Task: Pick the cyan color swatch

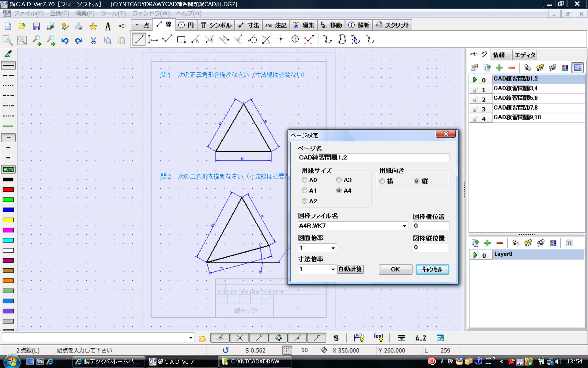Action: (8, 240)
